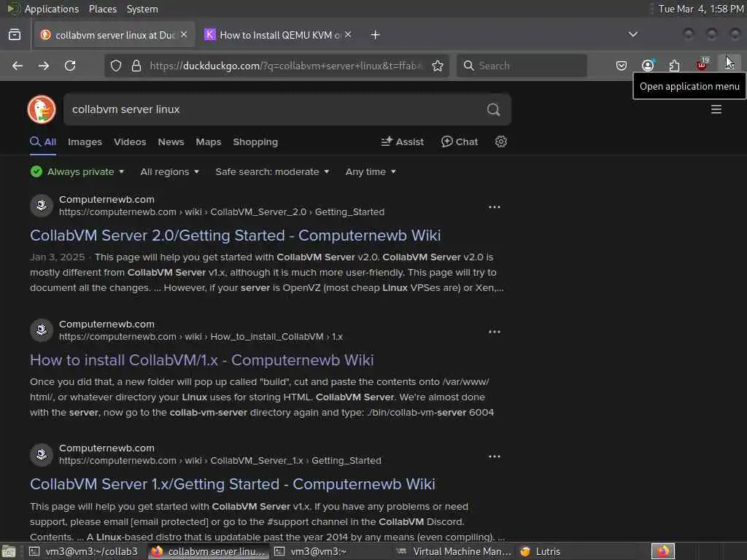Open more options for How to install CollabVM/1.x result
The image size is (747, 560).
(495, 332)
